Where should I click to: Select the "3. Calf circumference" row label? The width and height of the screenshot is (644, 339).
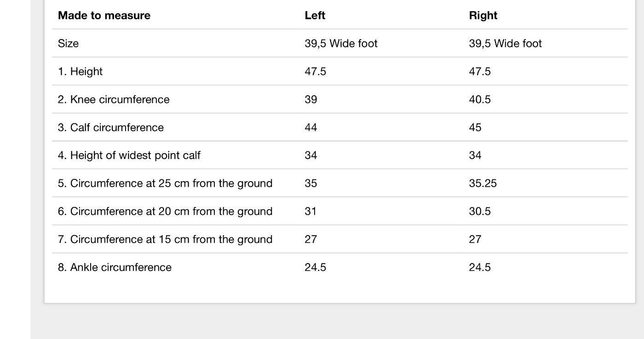click(x=110, y=127)
